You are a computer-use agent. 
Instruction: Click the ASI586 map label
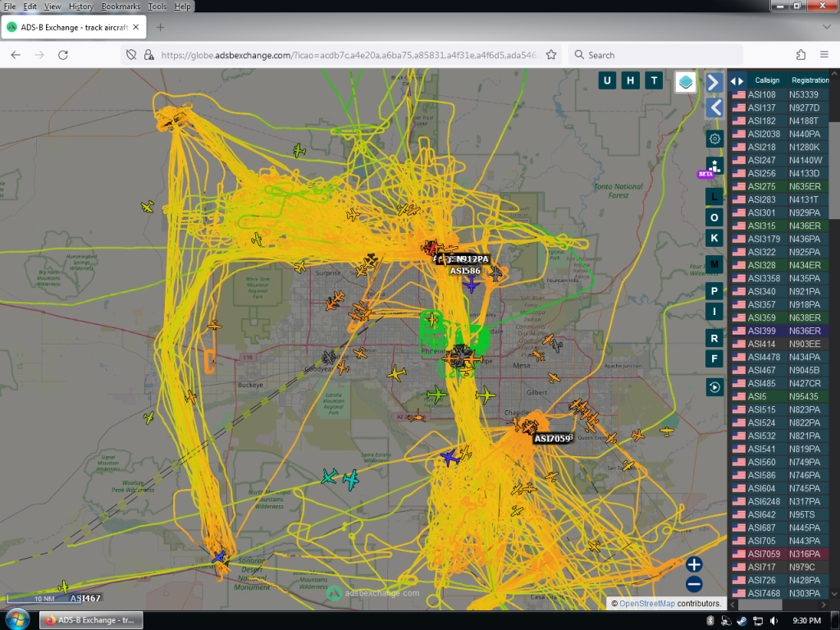coord(465,271)
